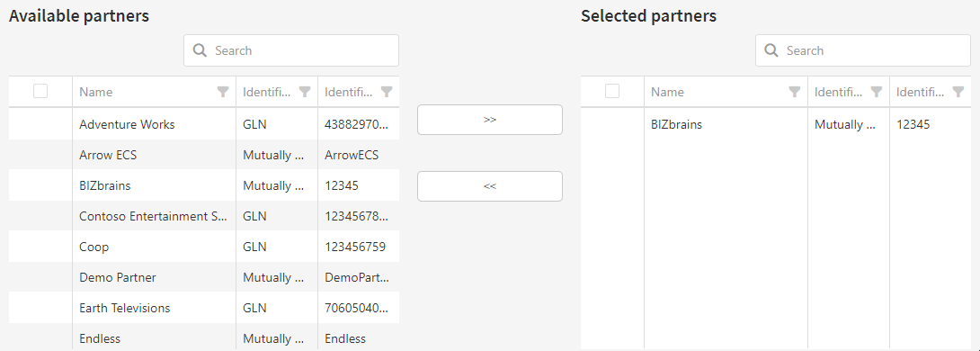Click magnifier icon in Selected partners search

(772, 50)
